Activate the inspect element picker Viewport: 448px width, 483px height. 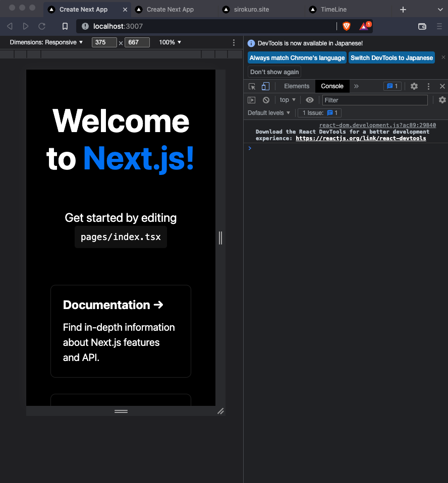coord(252,86)
